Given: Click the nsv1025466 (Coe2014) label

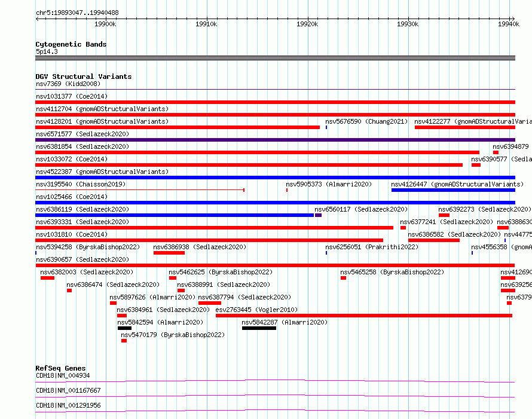Looking at the screenshot, I should click(72, 197).
